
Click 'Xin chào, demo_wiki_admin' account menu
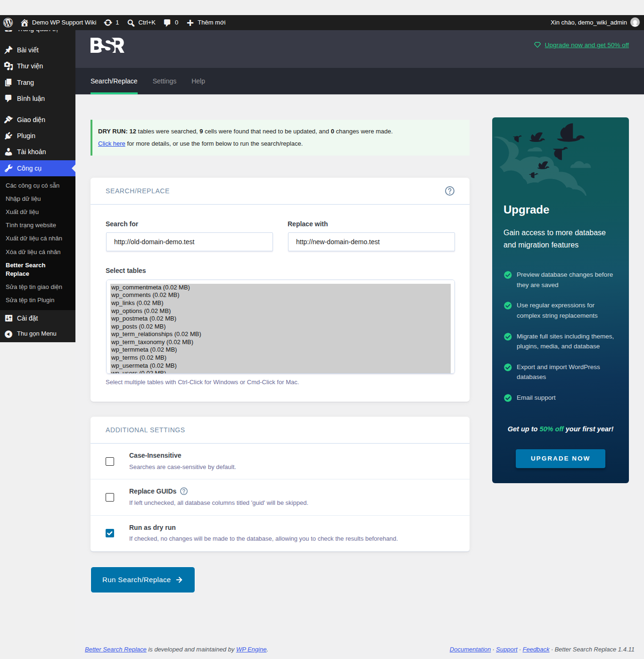595,23
